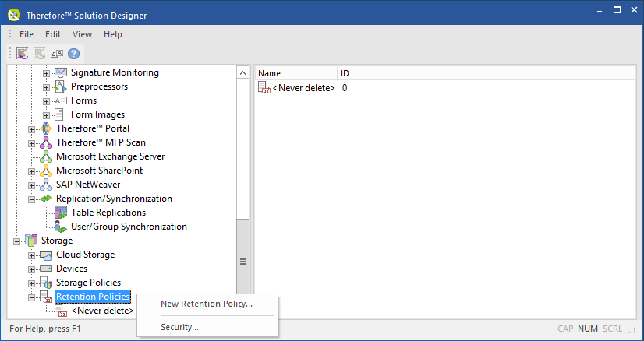The height and width of the screenshot is (341, 644).
Task: Click the Storage Policies icon
Action: click(x=46, y=283)
